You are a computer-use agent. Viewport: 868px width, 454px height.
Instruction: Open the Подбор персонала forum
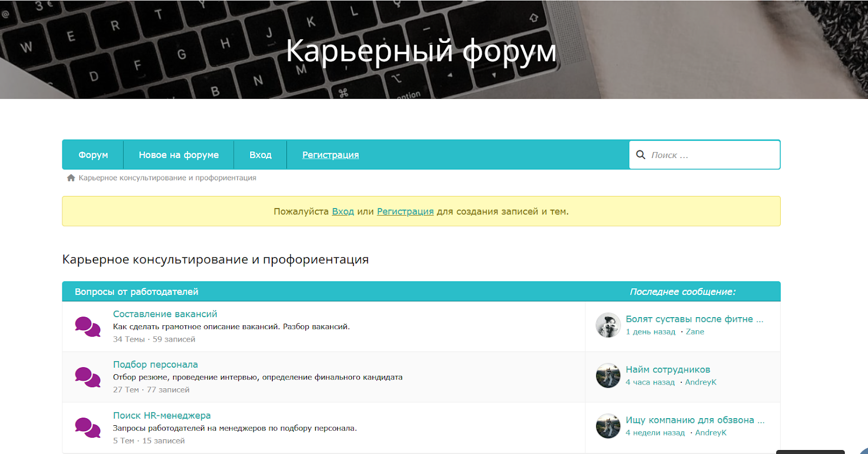tap(155, 364)
